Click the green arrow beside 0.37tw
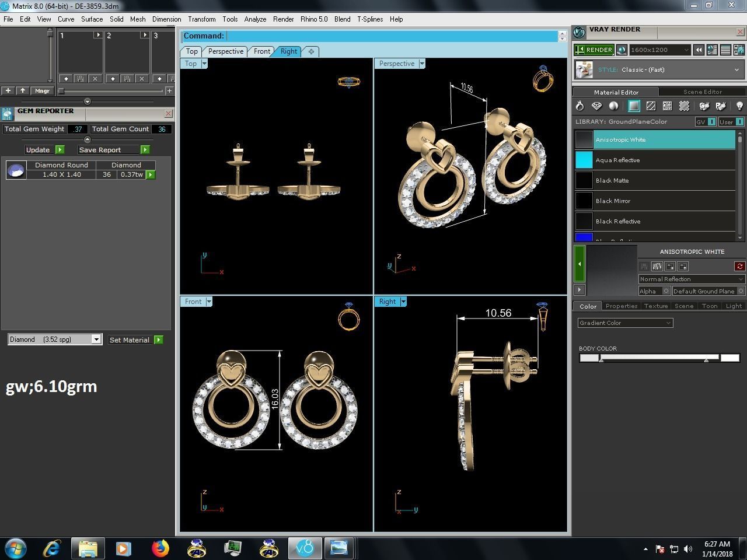747x560 pixels. tap(151, 174)
